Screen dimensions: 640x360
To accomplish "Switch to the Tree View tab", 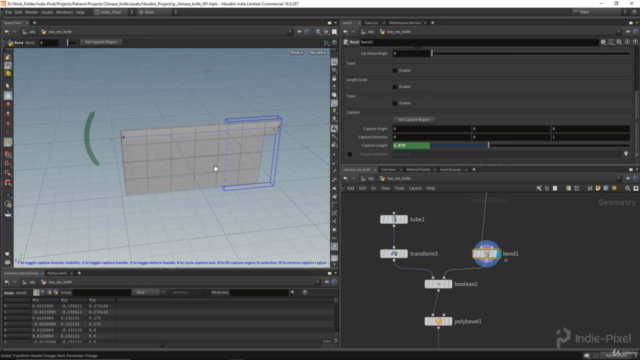I will tap(388, 169).
